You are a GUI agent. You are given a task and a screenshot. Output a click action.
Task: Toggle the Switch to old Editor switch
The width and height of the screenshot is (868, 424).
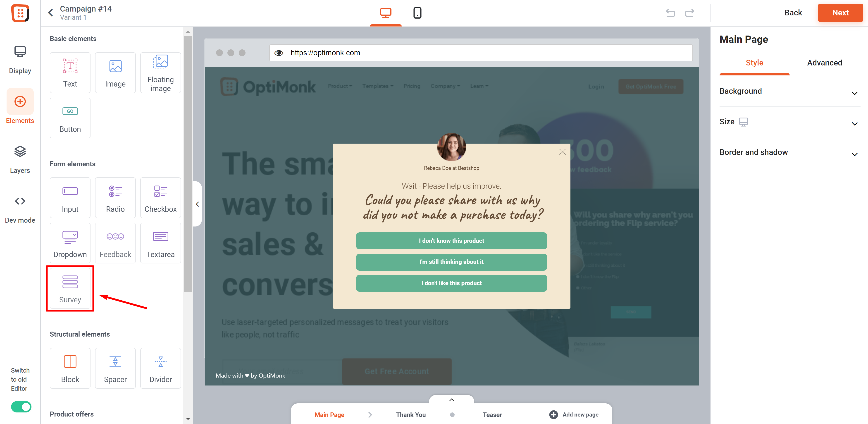(x=21, y=407)
